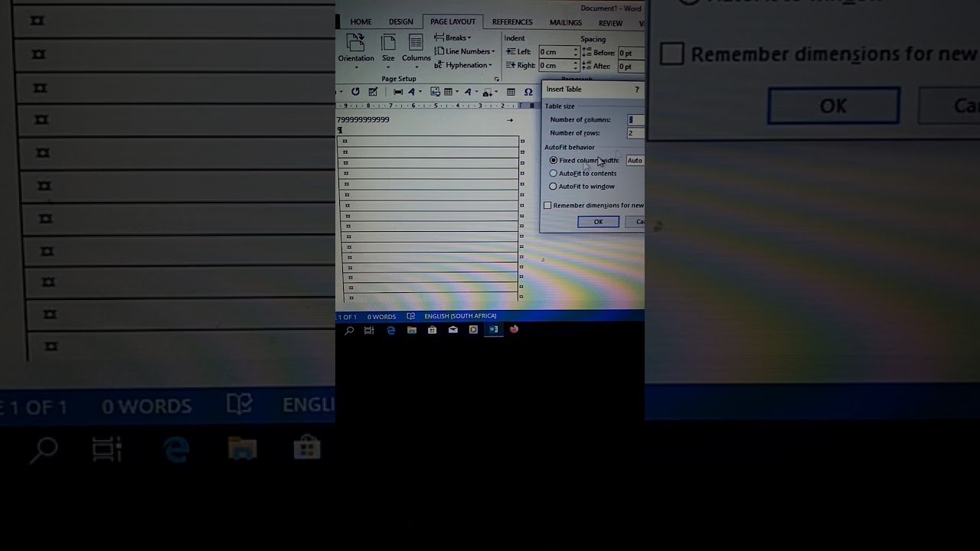Select the AutoFit to contents radio button
This screenshot has width=980, height=551.
click(554, 174)
